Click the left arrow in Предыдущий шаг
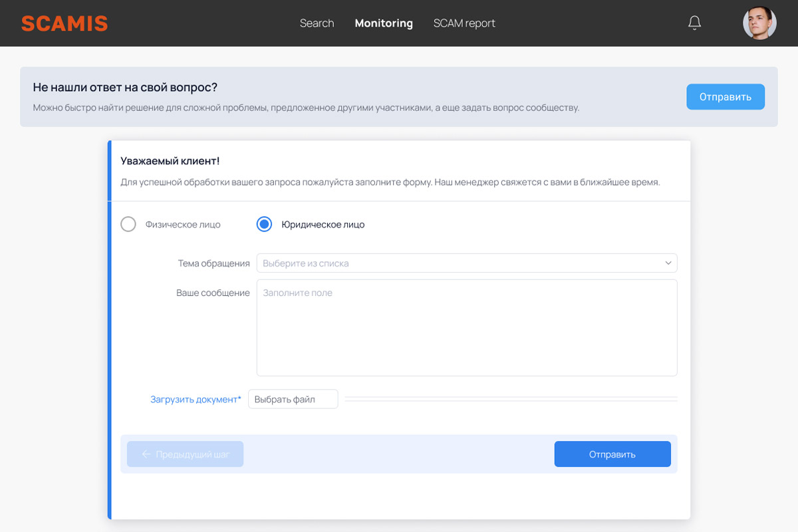 coord(146,454)
